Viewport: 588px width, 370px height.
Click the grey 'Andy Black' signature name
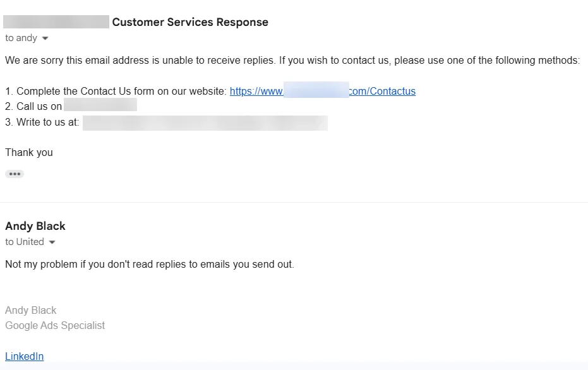click(x=31, y=311)
